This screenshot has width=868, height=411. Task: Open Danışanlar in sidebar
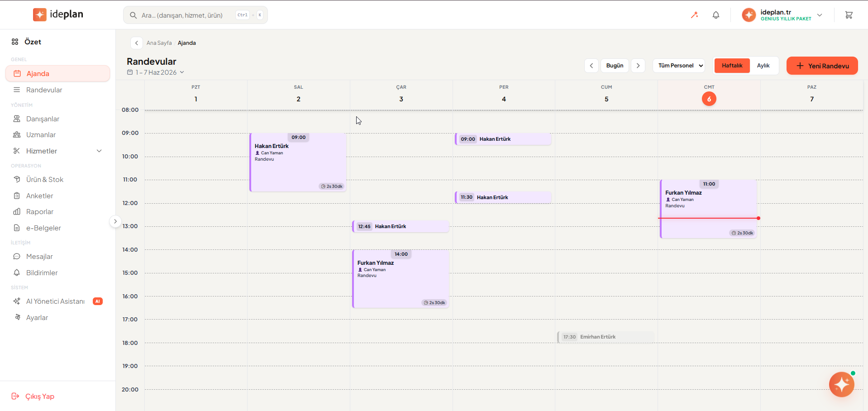tap(58, 119)
